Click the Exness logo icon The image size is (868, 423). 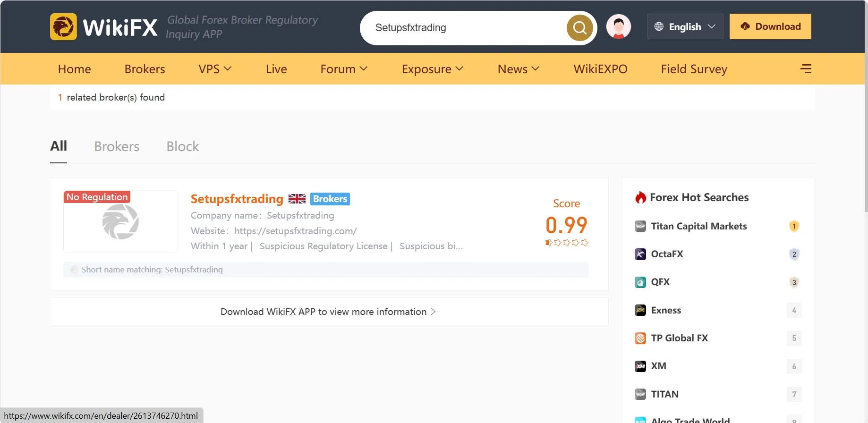tap(640, 310)
